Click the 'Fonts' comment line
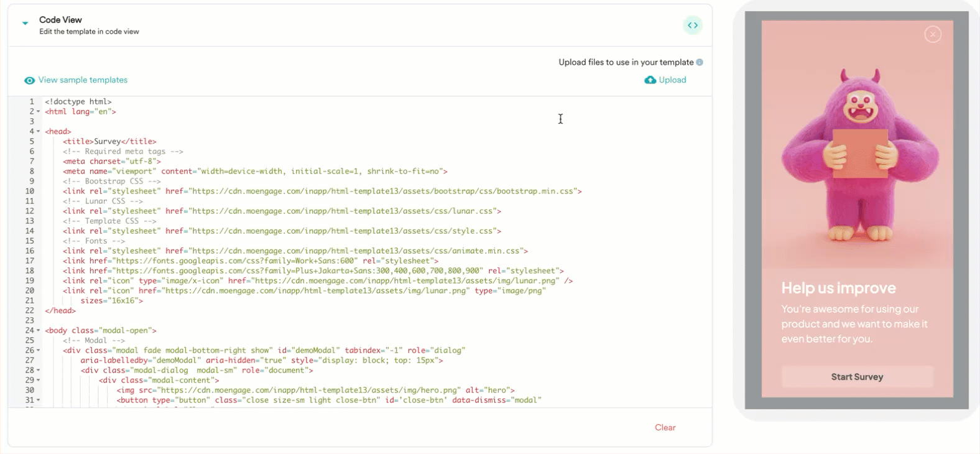980x454 pixels. coord(94,241)
